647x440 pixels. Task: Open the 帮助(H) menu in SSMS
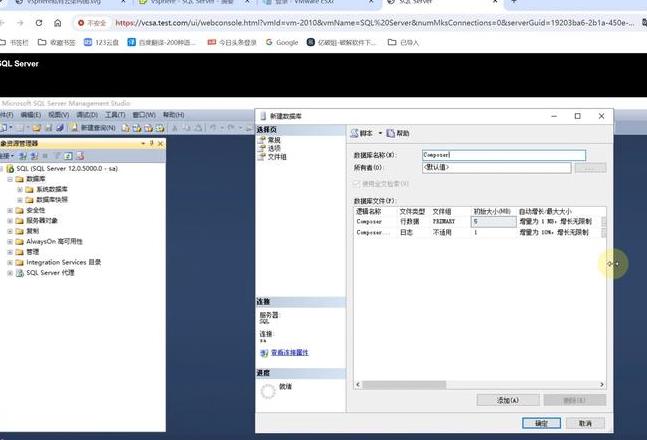click(x=173, y=115)
